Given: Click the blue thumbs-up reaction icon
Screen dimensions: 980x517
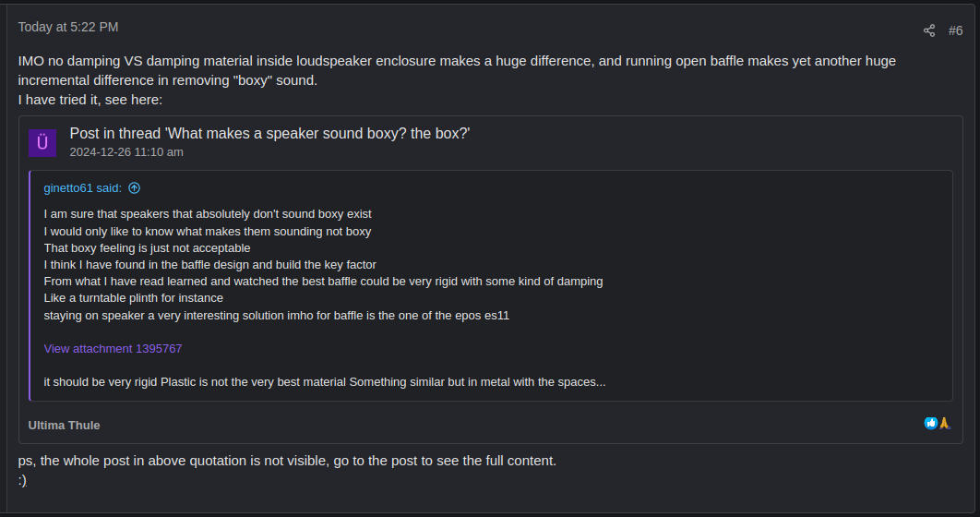Looking at the screenshot, I should pyautogui.click(x=930, y=423).
